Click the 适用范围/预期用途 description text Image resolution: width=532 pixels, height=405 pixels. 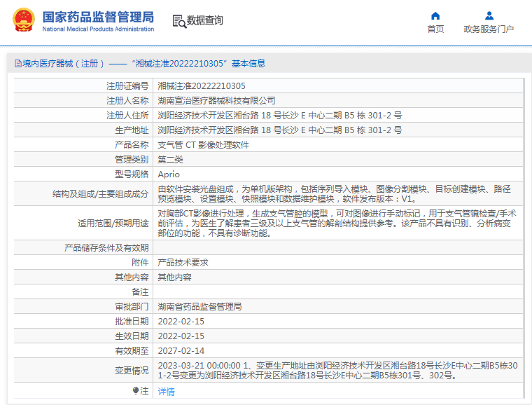(x=337, y=223)
